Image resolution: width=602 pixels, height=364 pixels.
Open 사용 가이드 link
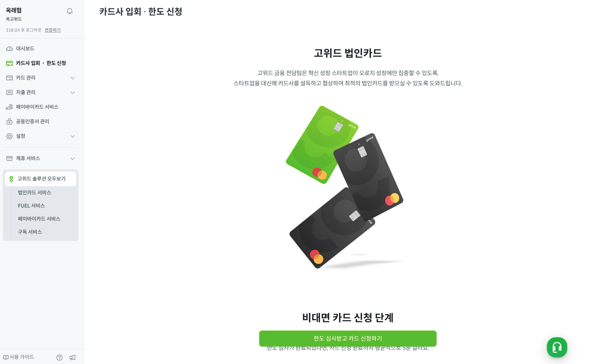[x=19, y=357]
